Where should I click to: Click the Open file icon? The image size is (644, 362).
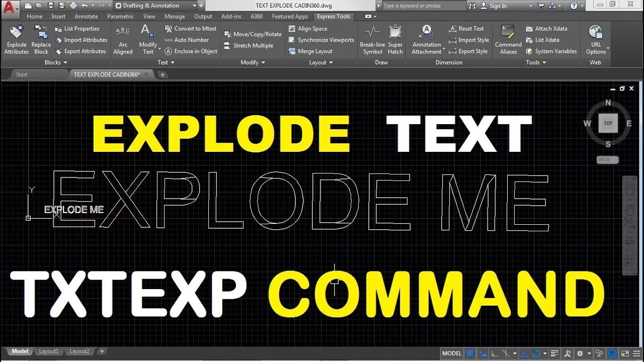(x=39, y=6)
